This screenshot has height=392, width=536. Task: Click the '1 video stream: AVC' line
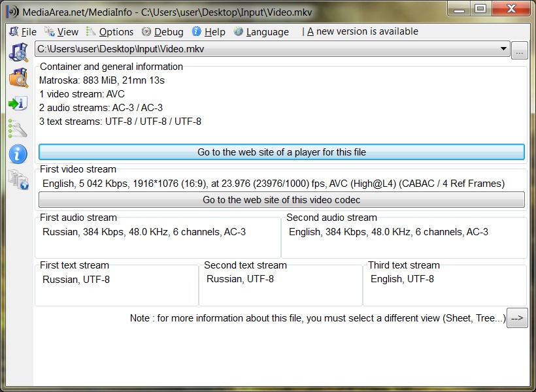82,94
